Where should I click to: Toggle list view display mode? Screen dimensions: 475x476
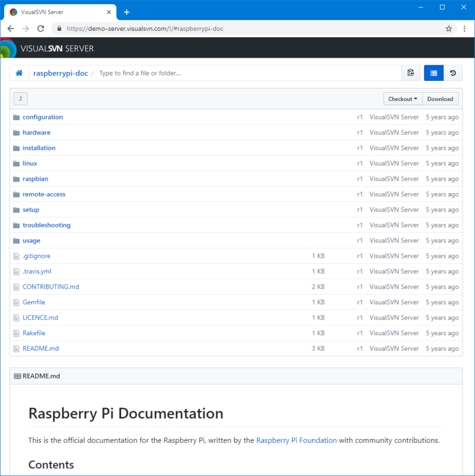(x=433, y=72)
